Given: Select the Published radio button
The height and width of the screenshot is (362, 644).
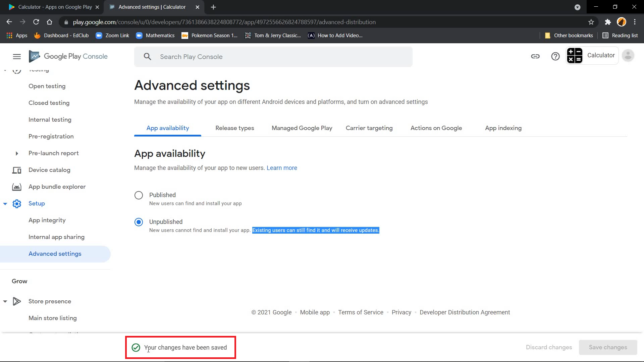Looking at the screenshot, I should point(139,195).
